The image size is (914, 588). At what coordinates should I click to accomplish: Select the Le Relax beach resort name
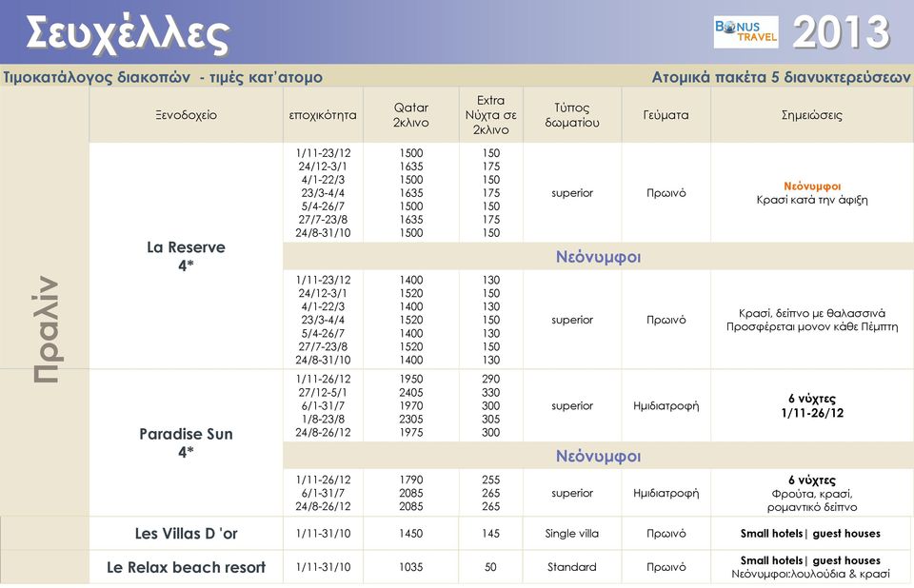pos(186,567)
